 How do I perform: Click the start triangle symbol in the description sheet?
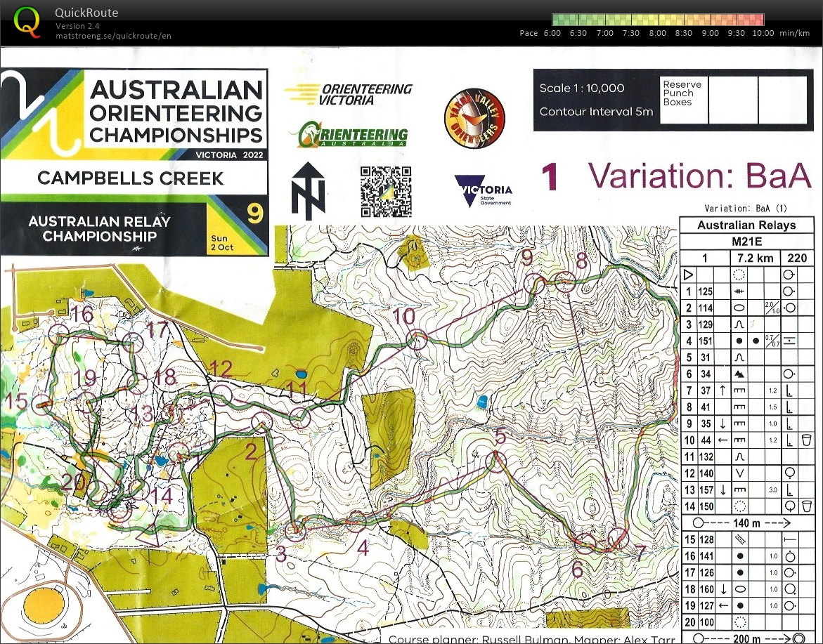point(687,275)
